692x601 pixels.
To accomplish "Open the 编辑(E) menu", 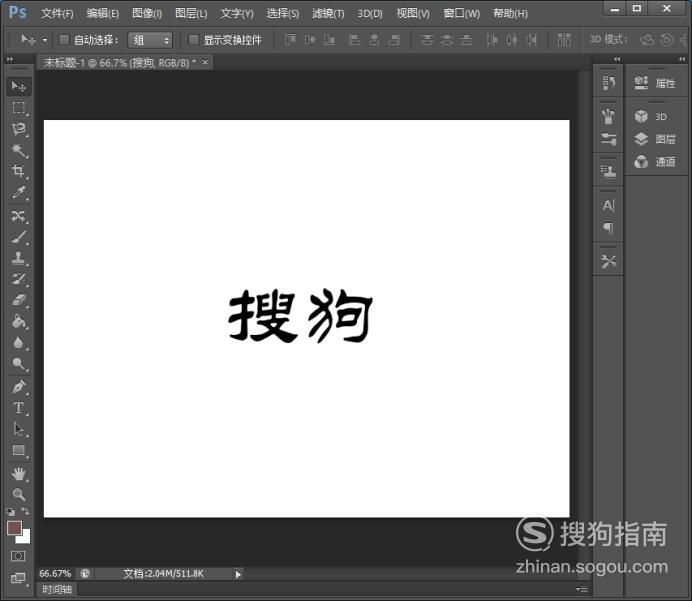I will tap(102, 13).
